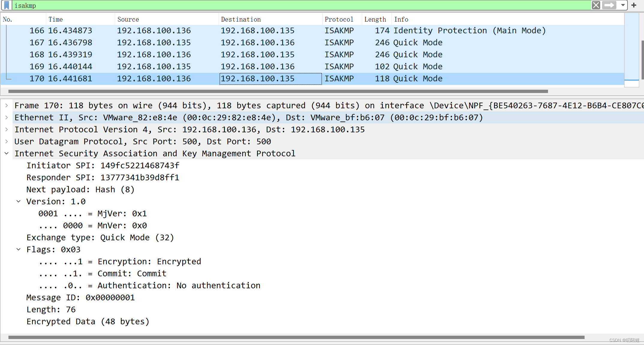Expand the Ethernet II tree node
Viewport: 644px width, 345px height.
[7, 118]
